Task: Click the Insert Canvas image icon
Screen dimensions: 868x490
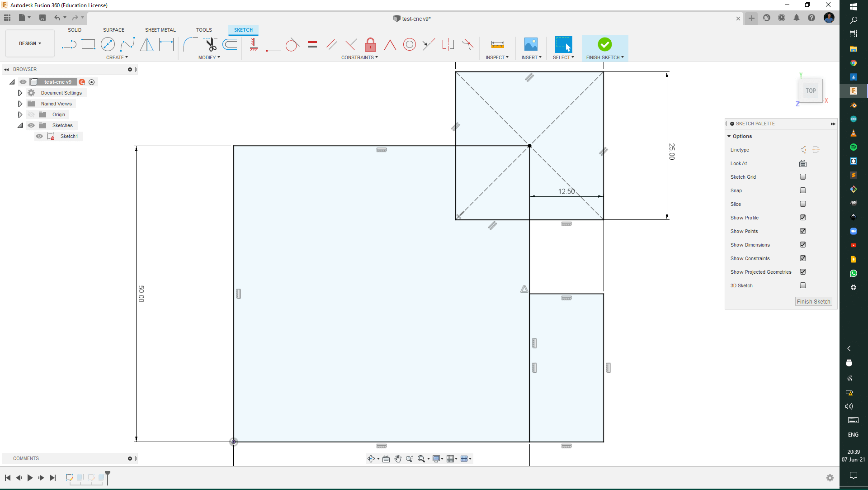Action: pos(531,44)
